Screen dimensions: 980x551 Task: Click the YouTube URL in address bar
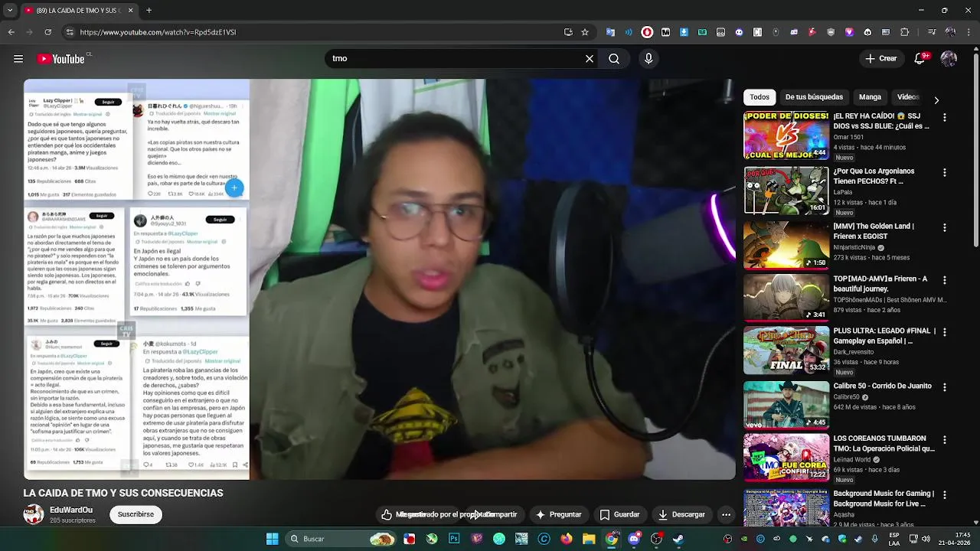click(x=158, y=32)
